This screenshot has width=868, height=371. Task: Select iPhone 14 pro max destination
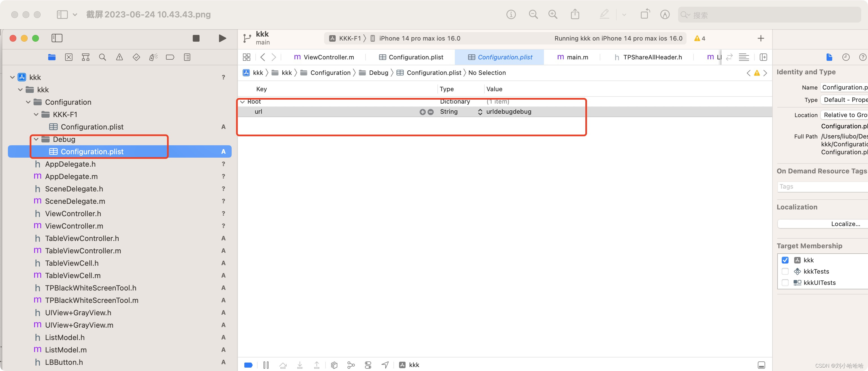[415, 38]
